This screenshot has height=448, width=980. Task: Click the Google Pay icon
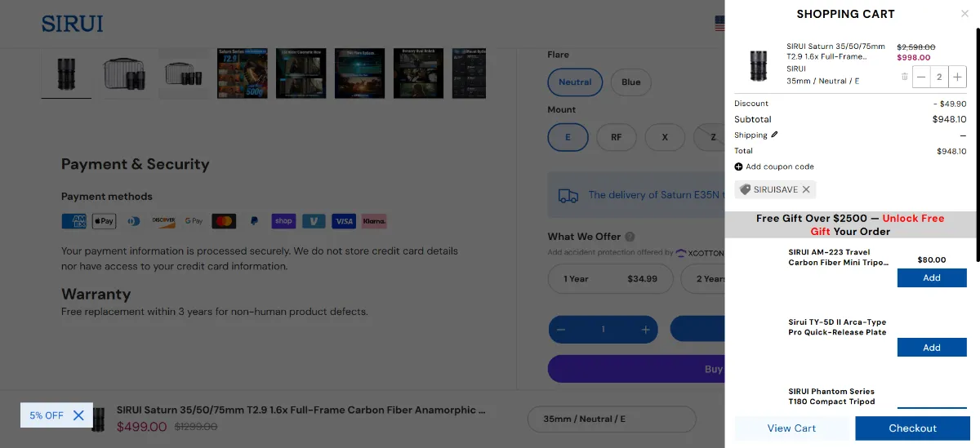[194, 221]
